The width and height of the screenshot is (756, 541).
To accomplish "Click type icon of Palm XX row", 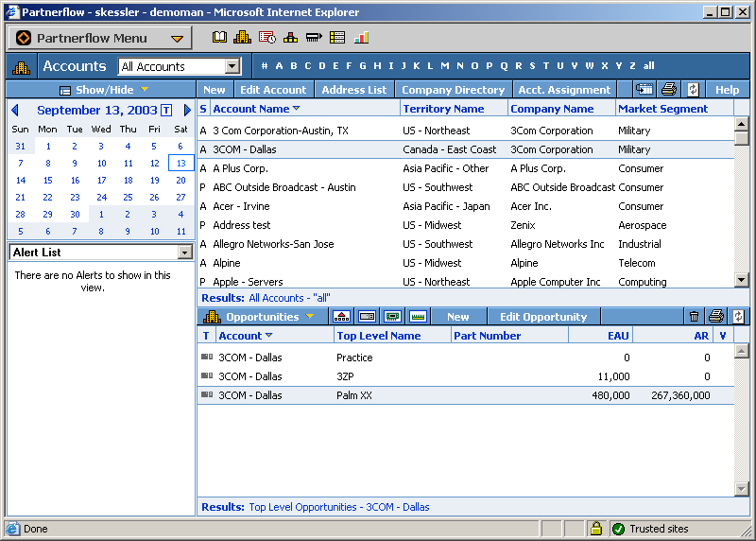I will (x=207, y=394).
